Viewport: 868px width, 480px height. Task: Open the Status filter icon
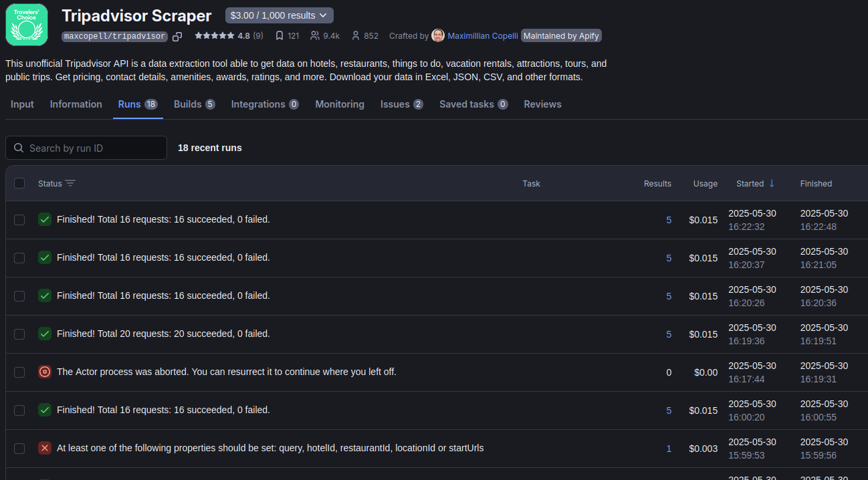click(70, 183)
